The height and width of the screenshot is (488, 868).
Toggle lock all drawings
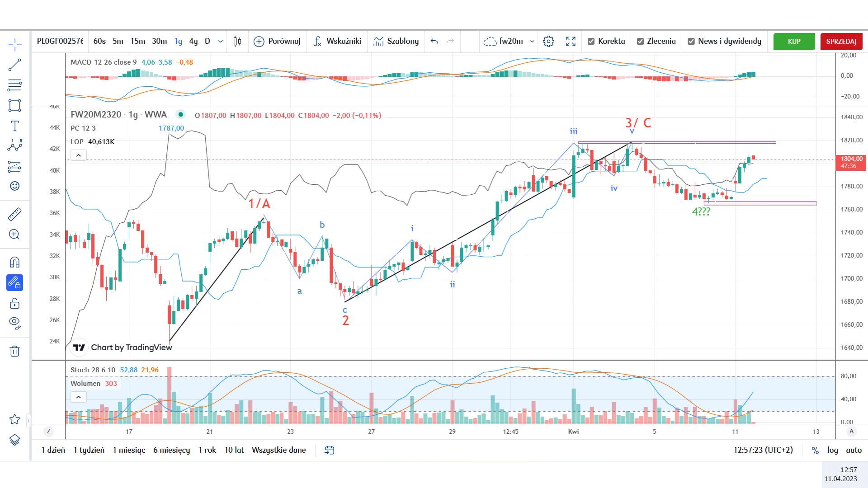coord(14,303)
